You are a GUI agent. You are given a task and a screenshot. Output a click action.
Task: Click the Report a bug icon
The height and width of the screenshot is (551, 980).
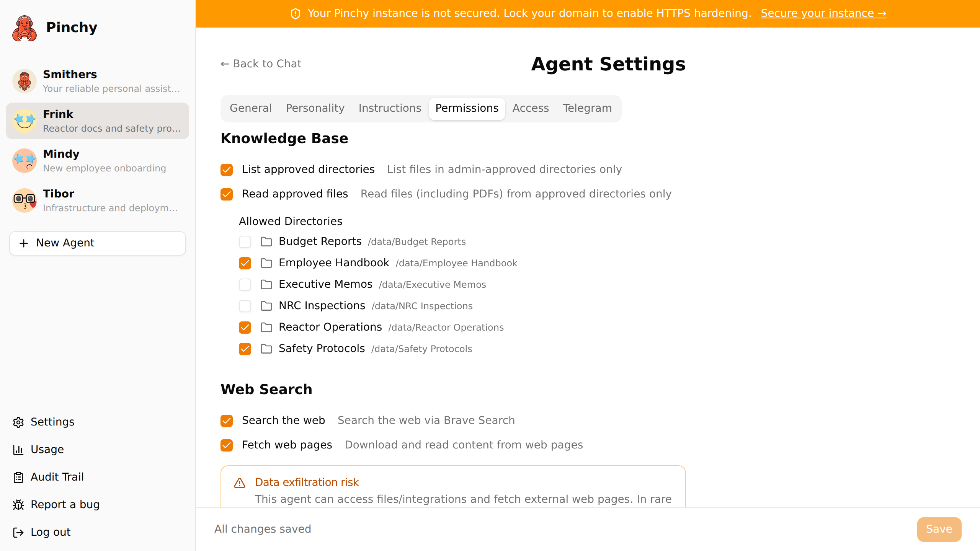(x=18, y=505)
